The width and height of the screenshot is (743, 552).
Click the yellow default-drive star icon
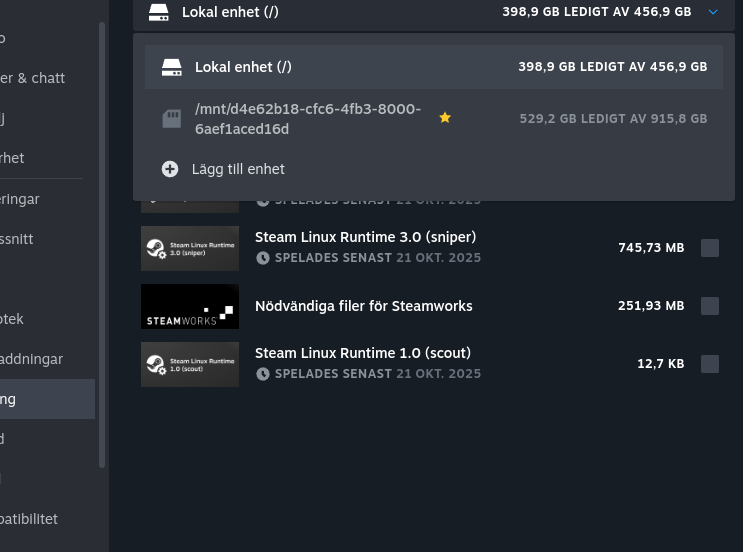click(x=445, y=118)
